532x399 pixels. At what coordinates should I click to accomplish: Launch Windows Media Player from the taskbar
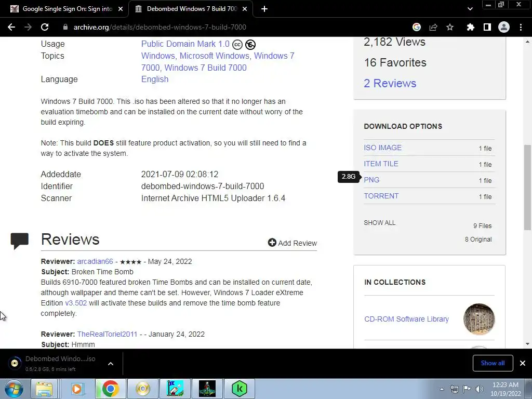point(77,389)
